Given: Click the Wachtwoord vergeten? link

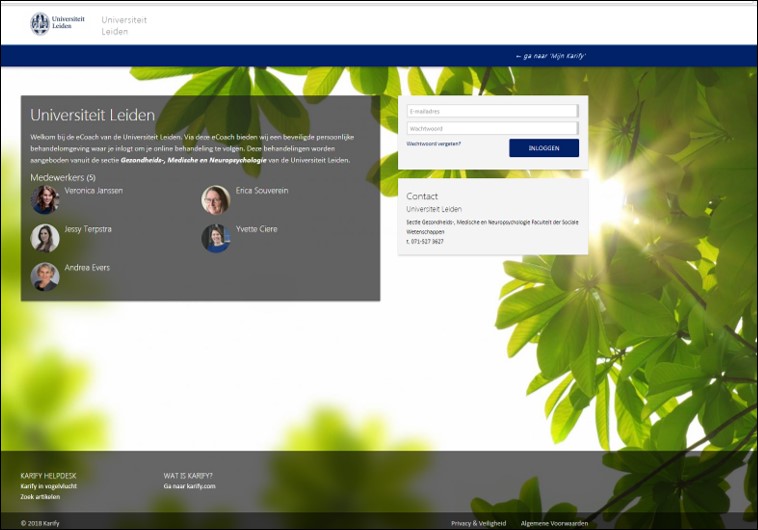Looking at the screenshot, I should [x=434, y=144].
